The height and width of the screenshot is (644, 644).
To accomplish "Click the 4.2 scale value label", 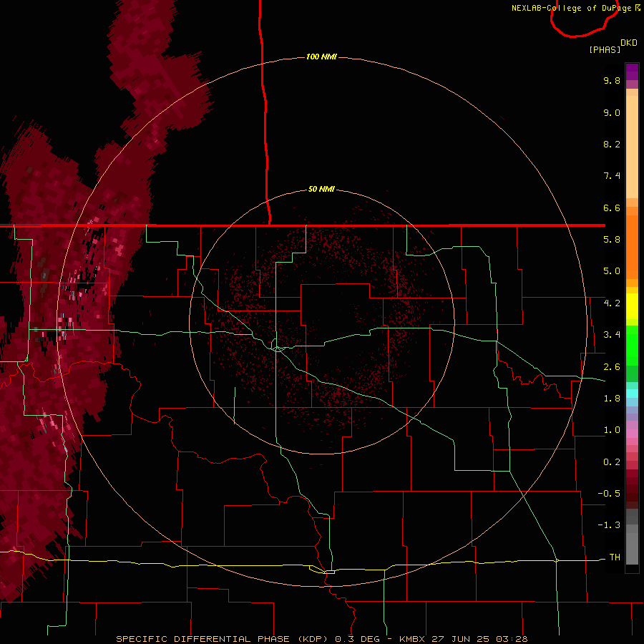I will [612, 303].
